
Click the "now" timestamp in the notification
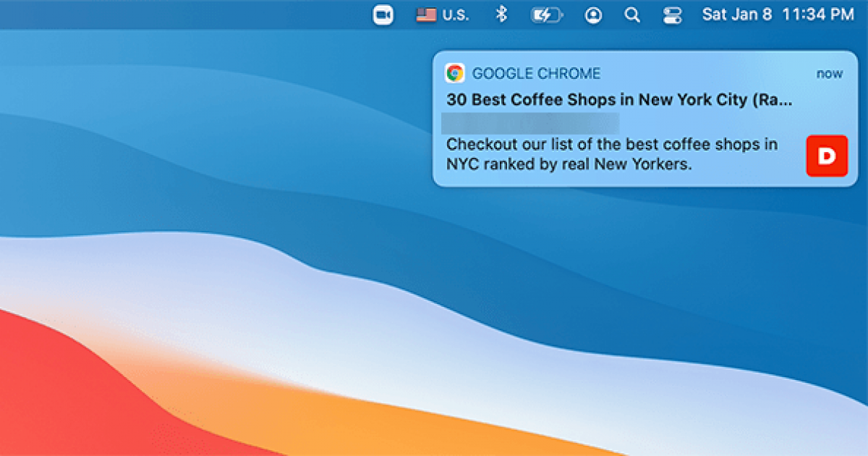pos(830,74)
